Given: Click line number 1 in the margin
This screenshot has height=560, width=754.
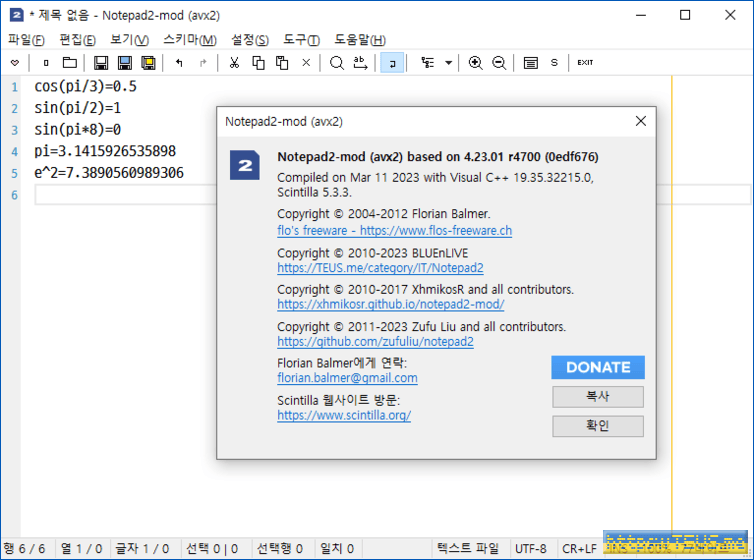Looking at the screenshot, I should 14,87.
